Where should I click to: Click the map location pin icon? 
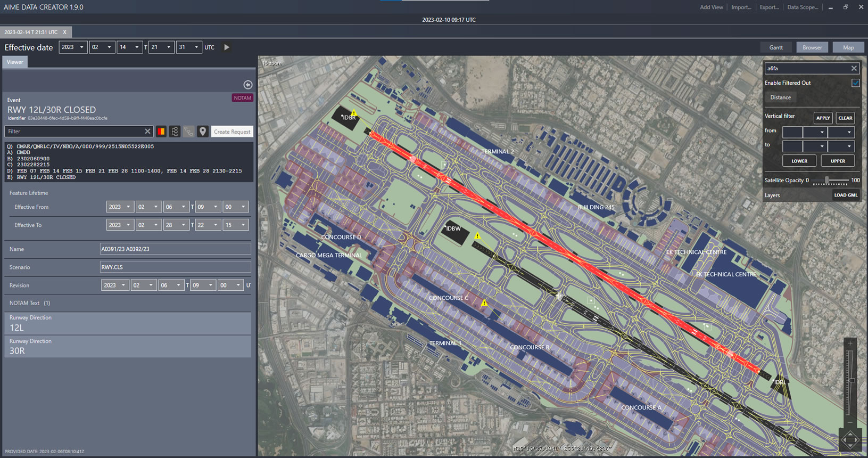click(203, 132)
